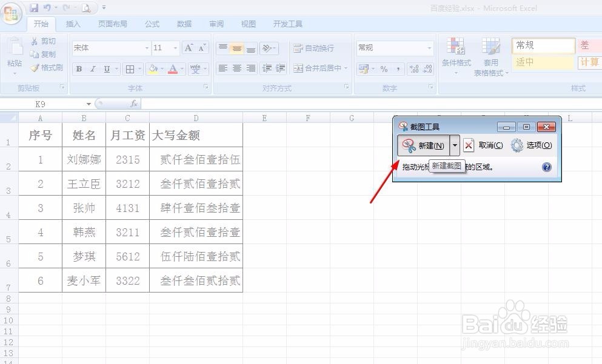Open text orientation options
Screen dimensions: 602x364
tap(269, 48)
